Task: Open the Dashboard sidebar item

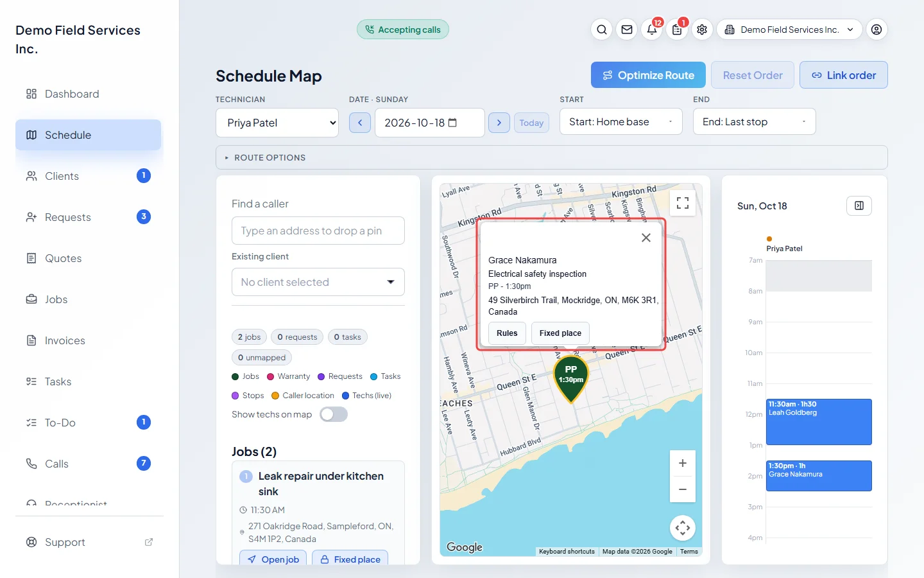Action: 89,94
